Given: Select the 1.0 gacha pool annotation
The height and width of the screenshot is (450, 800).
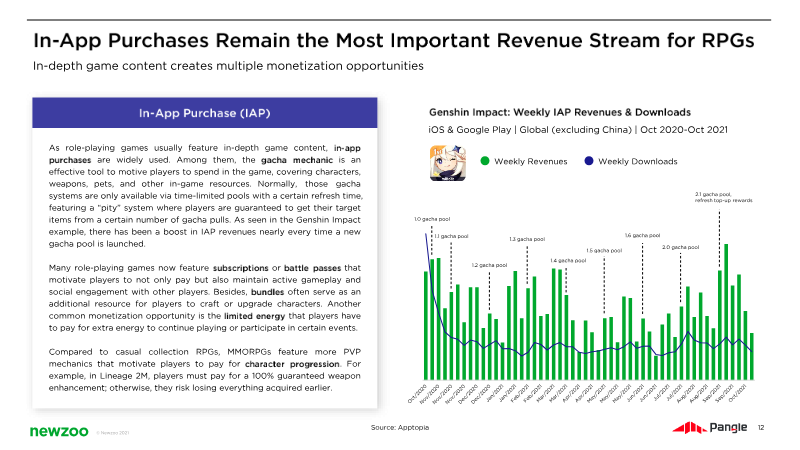Looking at the screenshot, I should click(432, 218).
